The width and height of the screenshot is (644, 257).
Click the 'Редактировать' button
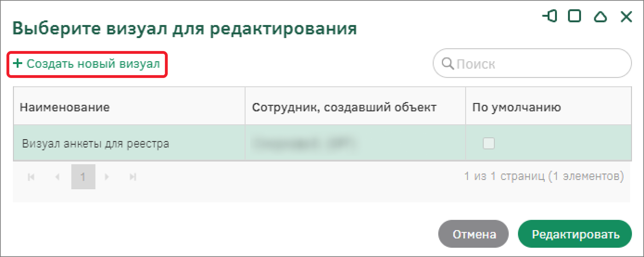(x=575, y=234)
